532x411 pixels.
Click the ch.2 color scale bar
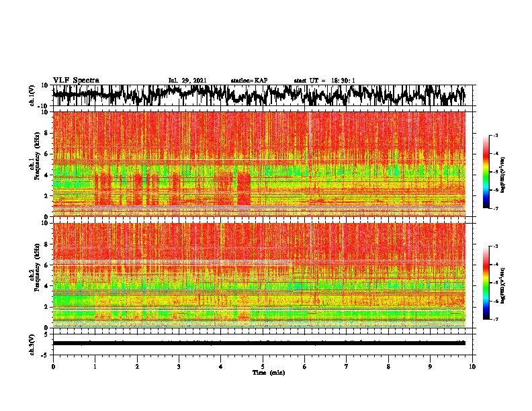pyautogui.click(x=486, y=283)
